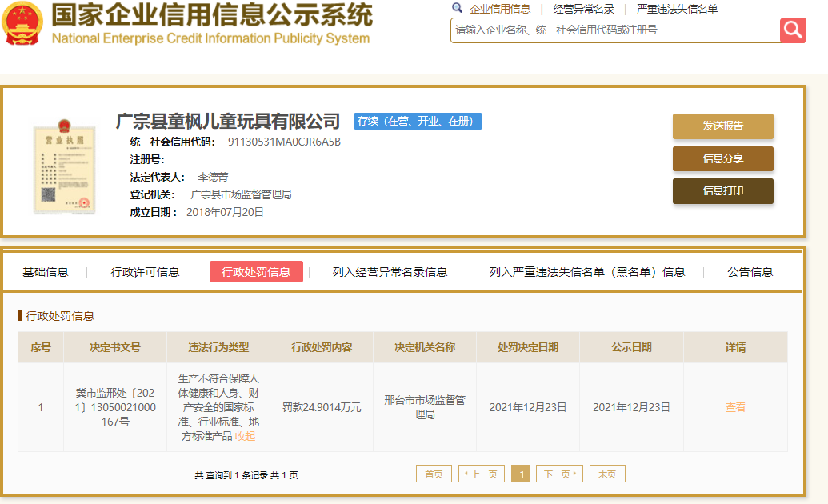
Task: Focus the enterprise name search field
Action: (x=615, y=30)
